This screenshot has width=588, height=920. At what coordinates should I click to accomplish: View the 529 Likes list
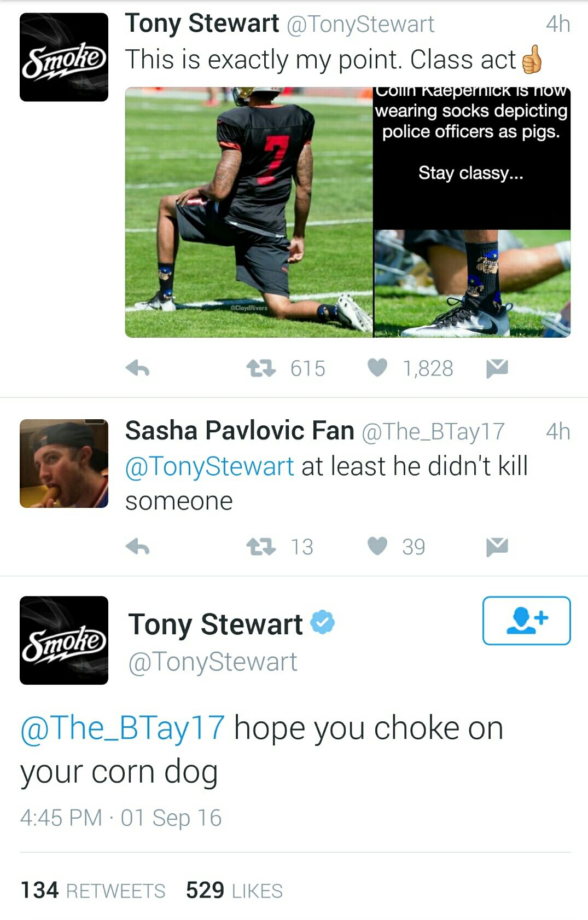tap(234, 890)
